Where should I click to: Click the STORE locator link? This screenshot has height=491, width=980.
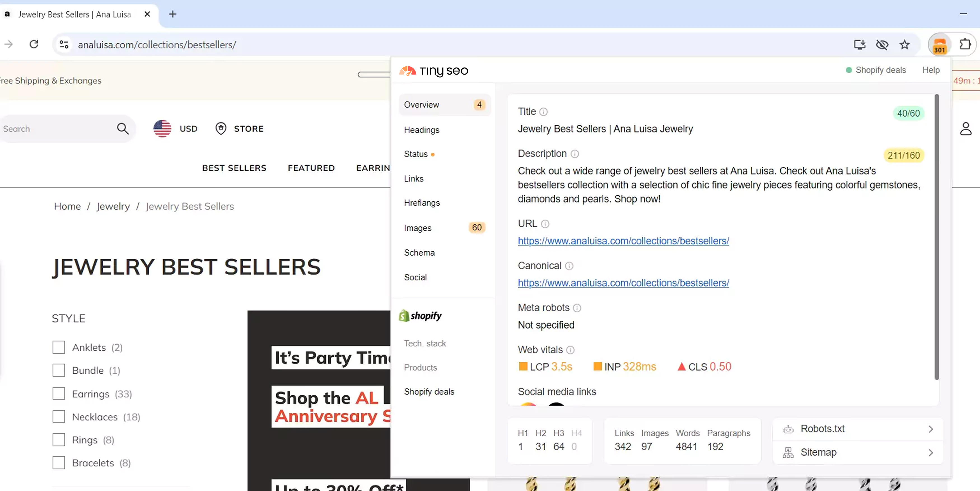coord(249,129)
